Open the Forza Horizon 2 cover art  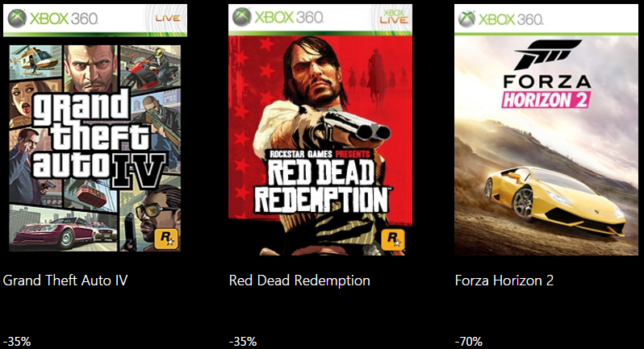pos(546,130)
